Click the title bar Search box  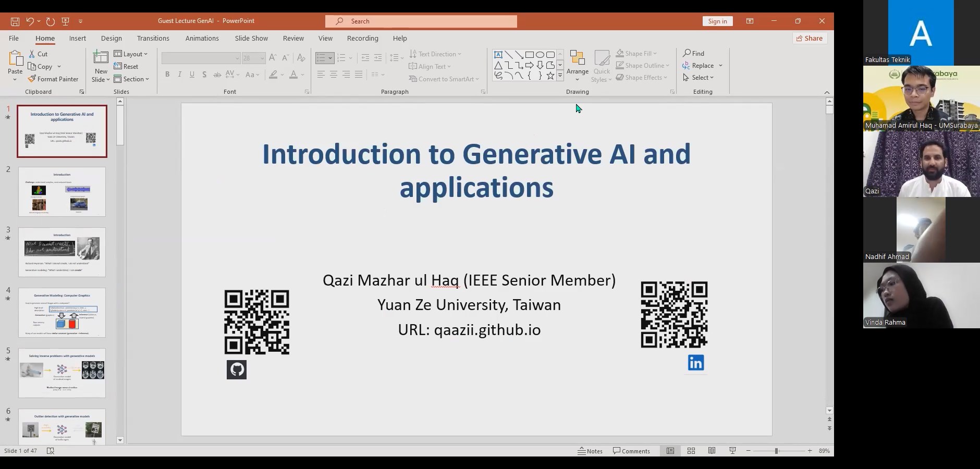point(421,21)
